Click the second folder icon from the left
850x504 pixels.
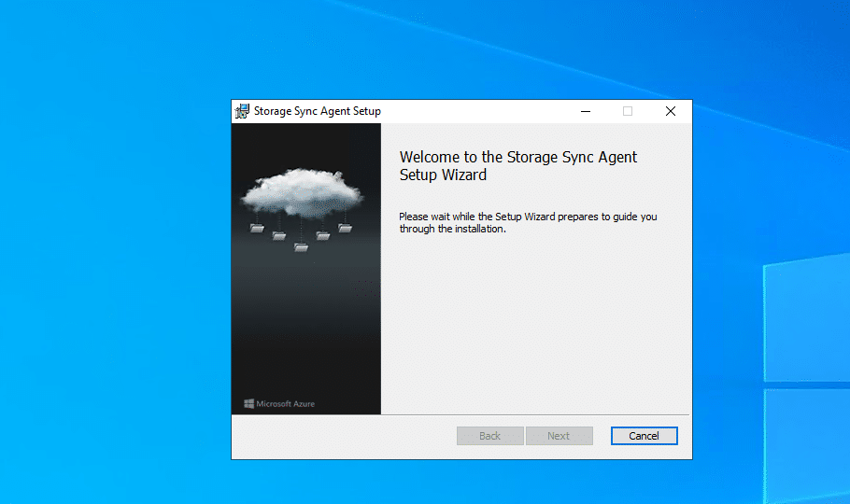coord(278,236)
